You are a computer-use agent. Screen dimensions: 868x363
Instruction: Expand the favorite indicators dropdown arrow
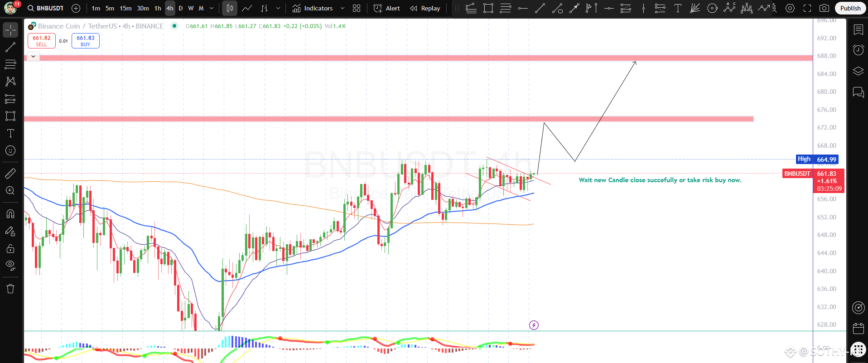(x=342, y=8)
